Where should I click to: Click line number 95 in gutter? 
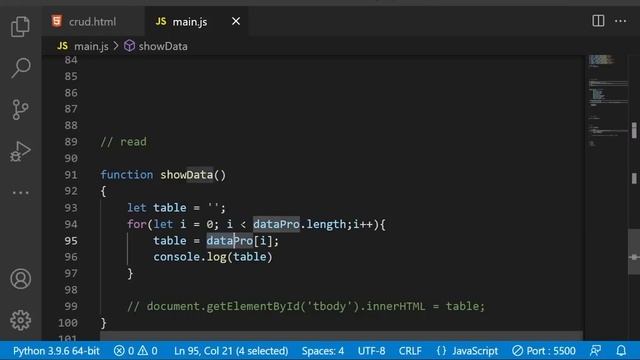pos(71,241)
